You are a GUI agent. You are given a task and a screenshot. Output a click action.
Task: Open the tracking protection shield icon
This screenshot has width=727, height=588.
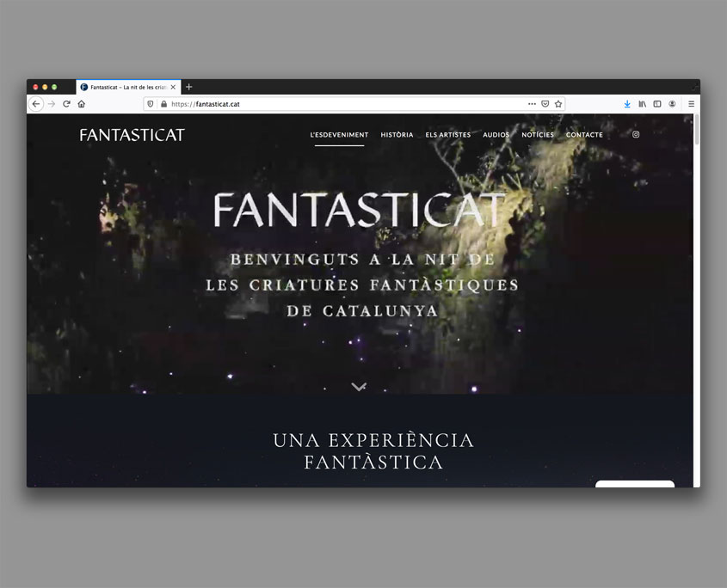(151, 104)
